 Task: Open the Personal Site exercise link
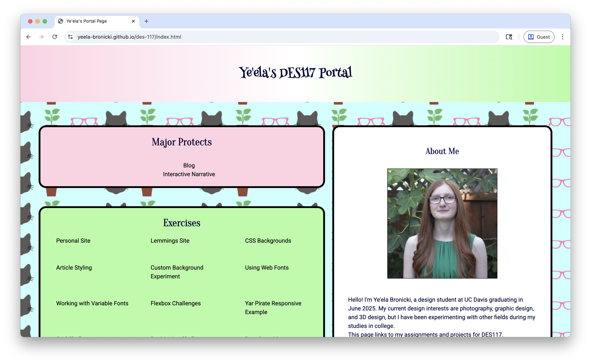(73, 241)
